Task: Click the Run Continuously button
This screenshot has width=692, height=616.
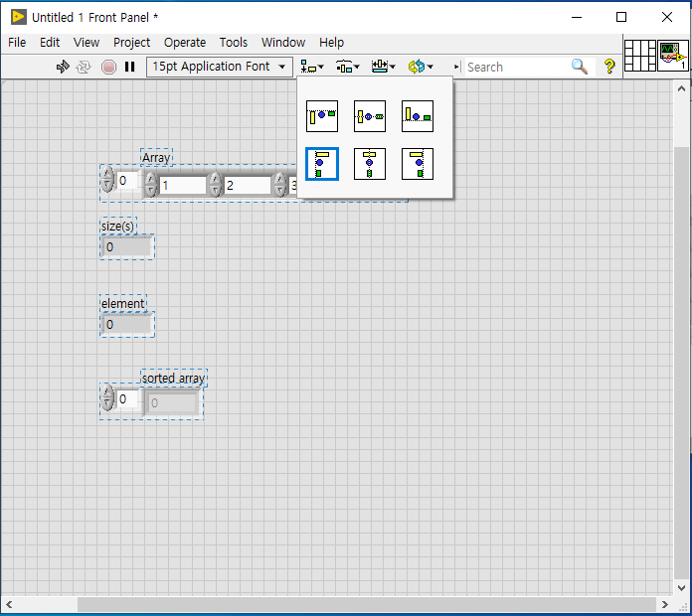Action: point(84,67)
